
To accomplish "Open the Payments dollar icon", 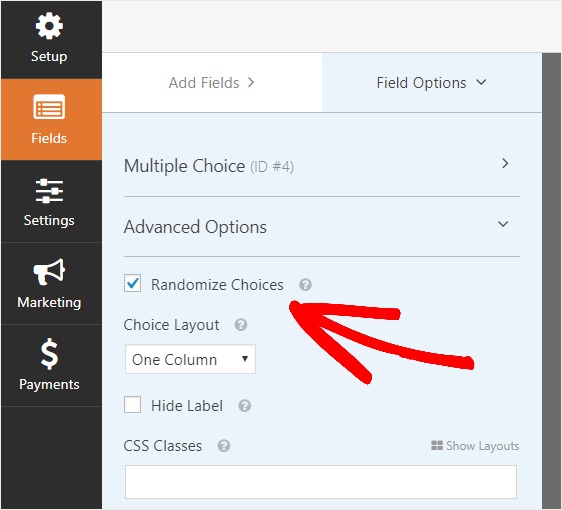I will click(x=49, y=354).
